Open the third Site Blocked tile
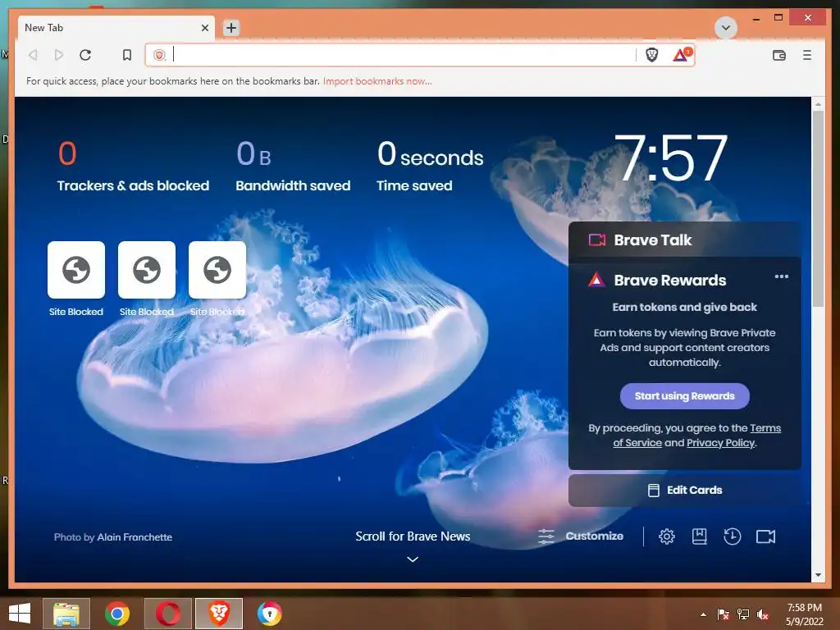 (x=217, y=269)
